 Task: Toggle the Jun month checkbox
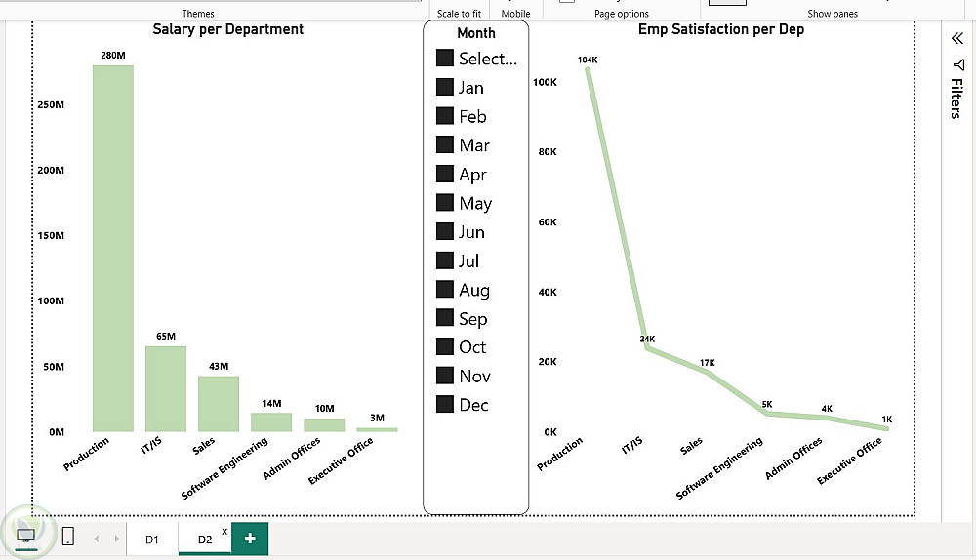tap(444, 231)
